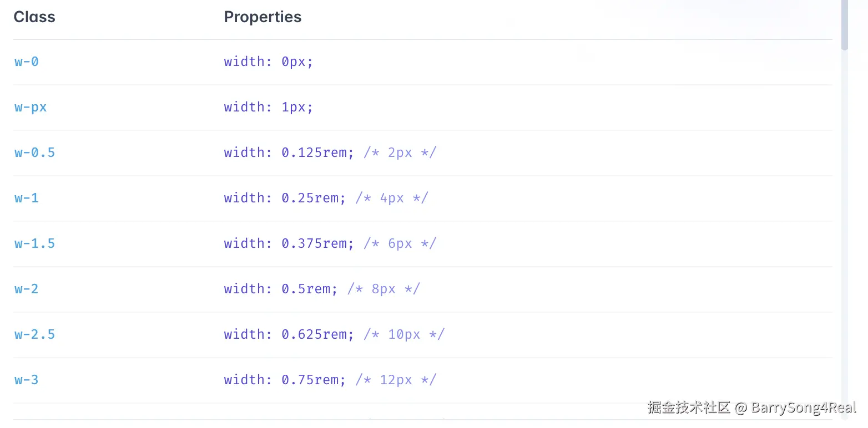
Task: Select the w-1.5 class entry
Action: coord(34,243)
